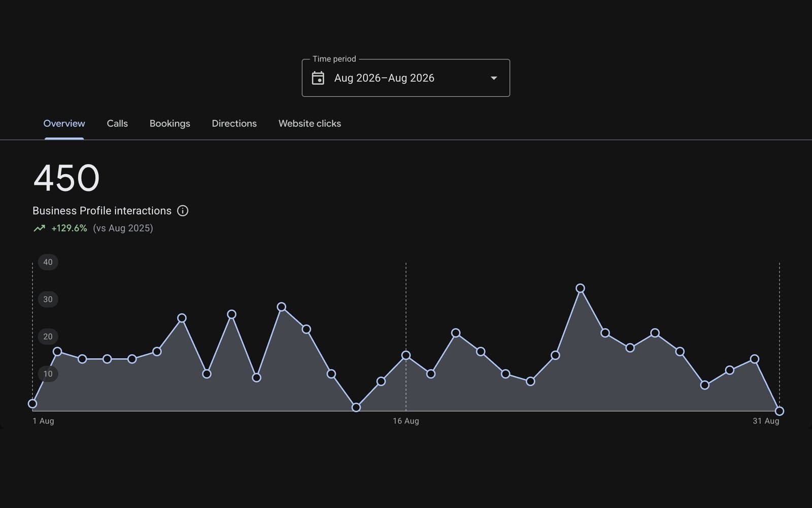812x508 pixels.
Task: Select the first data point at 1 Aug
Action: tap(32, 404)
